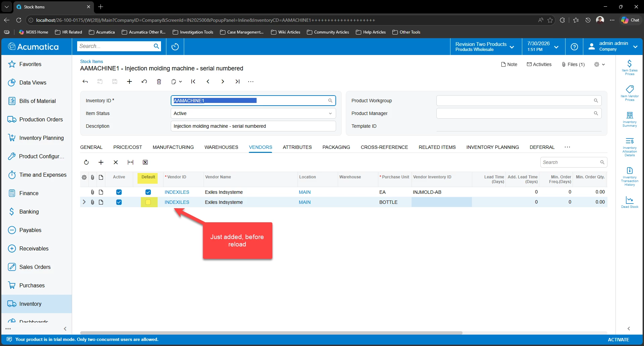Refresh the vendors grid
This screenshot has width=644, height=346.
[86, 162]
